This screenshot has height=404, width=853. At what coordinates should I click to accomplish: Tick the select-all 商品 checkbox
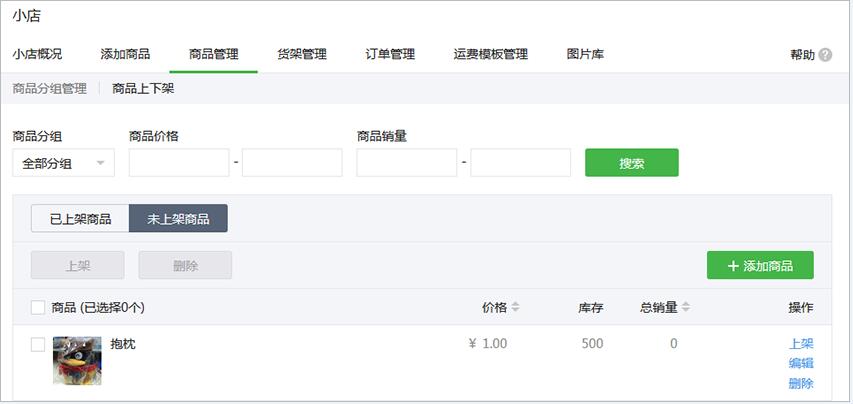[x=38, y=308]
